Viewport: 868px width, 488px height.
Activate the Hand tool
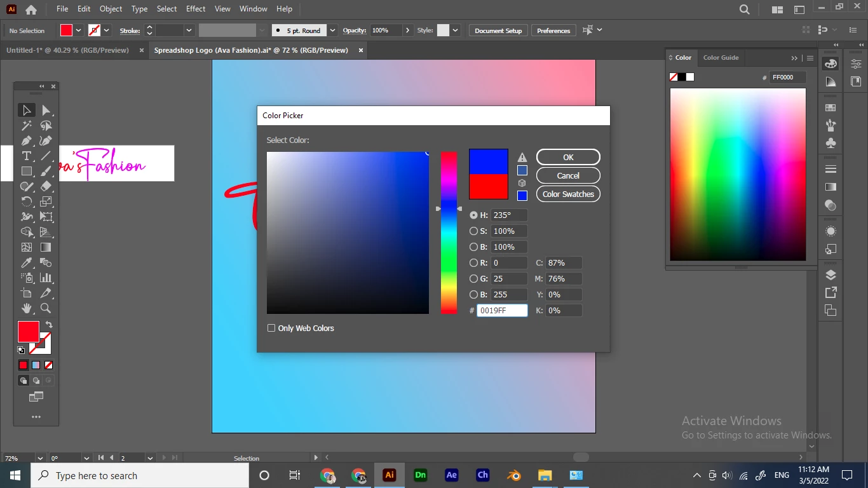(27, 308)
